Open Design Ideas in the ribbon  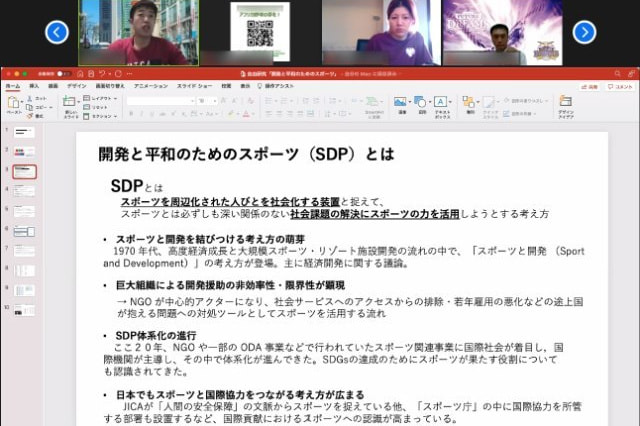pyautogui.click(x=565, y=103)
